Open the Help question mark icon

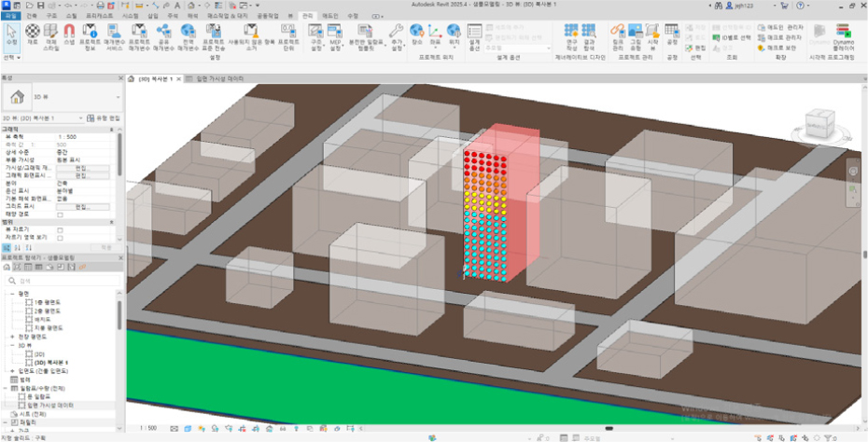tap(800, 5)
